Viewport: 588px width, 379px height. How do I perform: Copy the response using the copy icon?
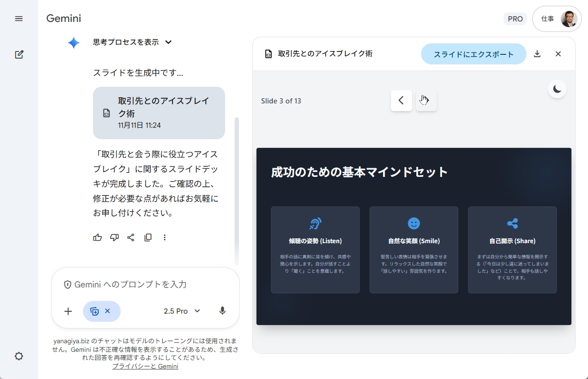click(148, 237)
